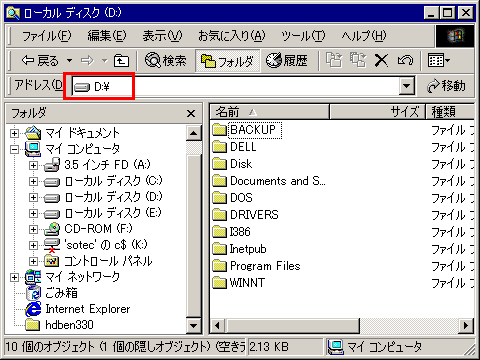Open the 検索 search pane
This screenshot has height=360, width=480.
tap(166, 61)
